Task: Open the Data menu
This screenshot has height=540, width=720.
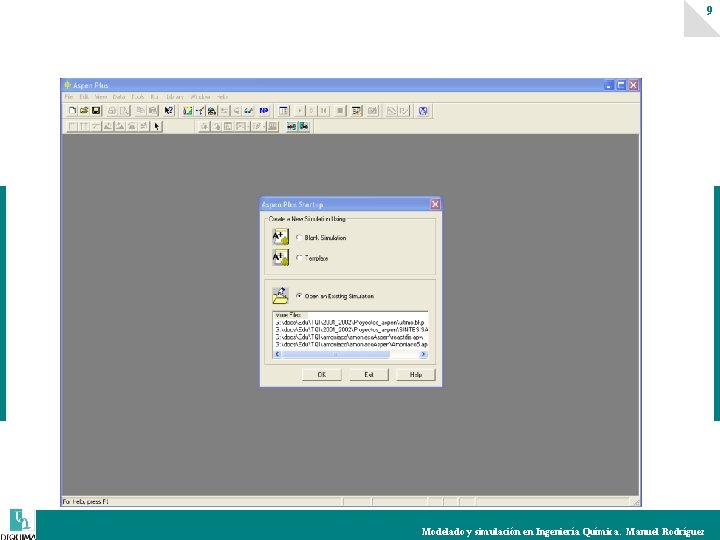Action: click(119, 97)
